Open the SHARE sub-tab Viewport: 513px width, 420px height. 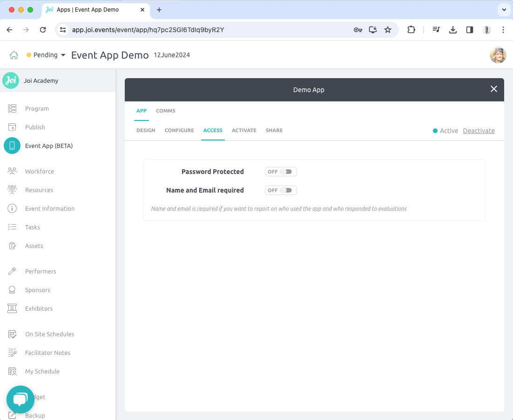click(274, 130)
